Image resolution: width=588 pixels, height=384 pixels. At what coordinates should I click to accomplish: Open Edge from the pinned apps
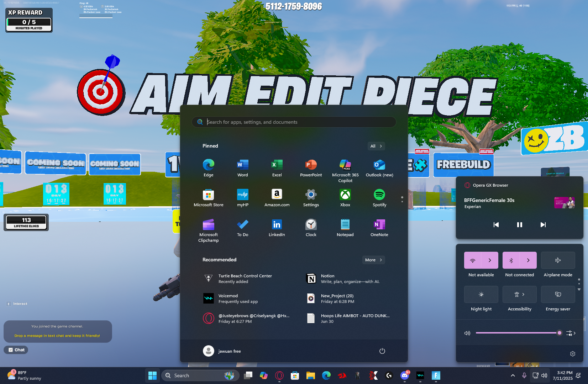point(209,168)
